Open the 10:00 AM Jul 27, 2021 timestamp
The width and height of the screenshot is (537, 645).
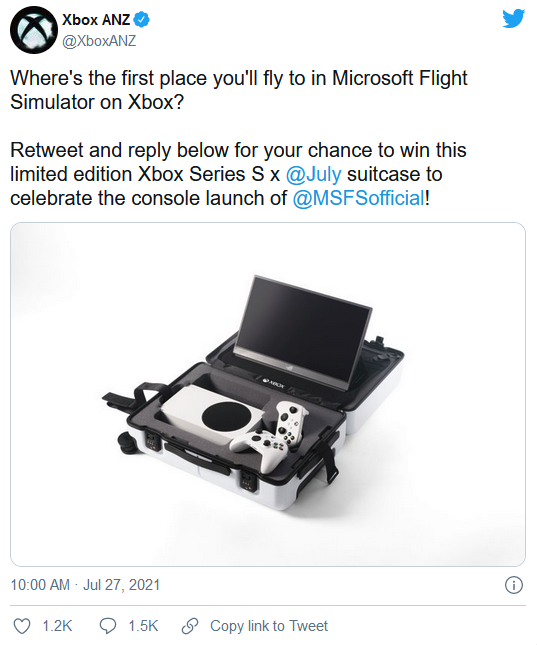(x=85, y=585)
